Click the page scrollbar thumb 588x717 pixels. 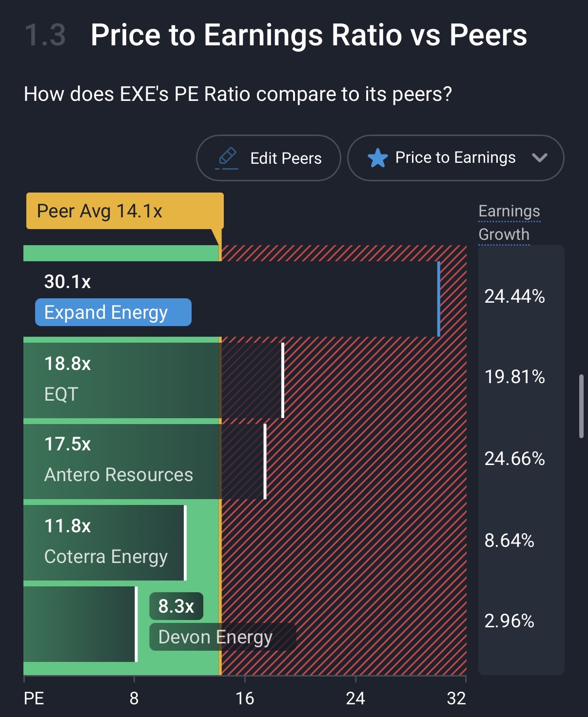581,406
